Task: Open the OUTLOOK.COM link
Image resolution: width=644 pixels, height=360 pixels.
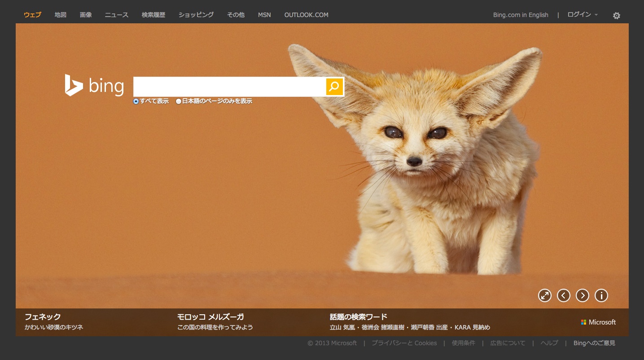Action: pos(306,15)
